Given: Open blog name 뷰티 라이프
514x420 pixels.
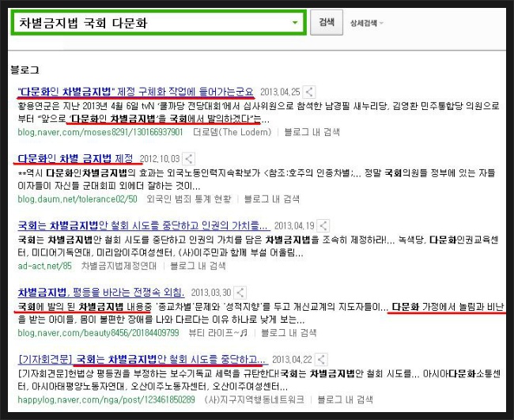Looking at the screenshot, I should (218, 333).
